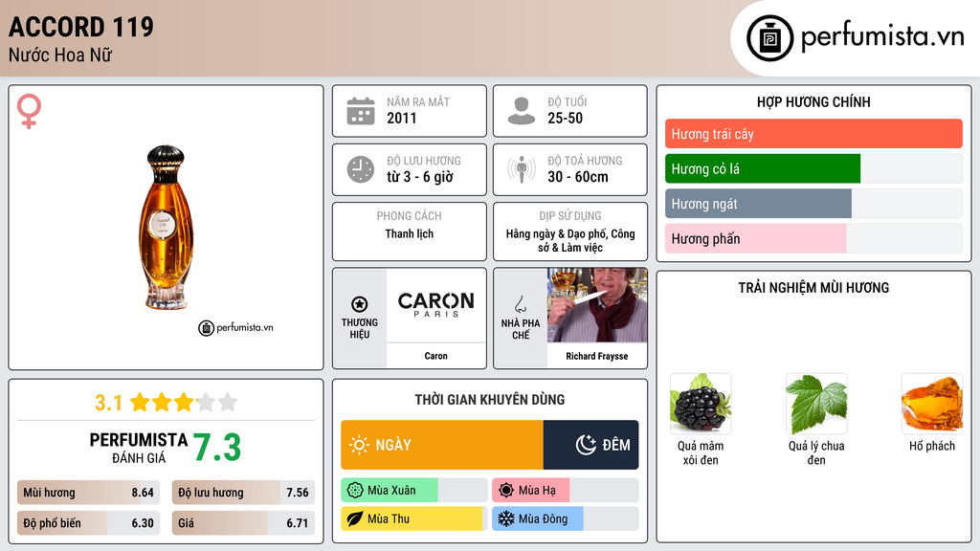Click the Nước Hoa Nữ subtitle

click(60, 55)
